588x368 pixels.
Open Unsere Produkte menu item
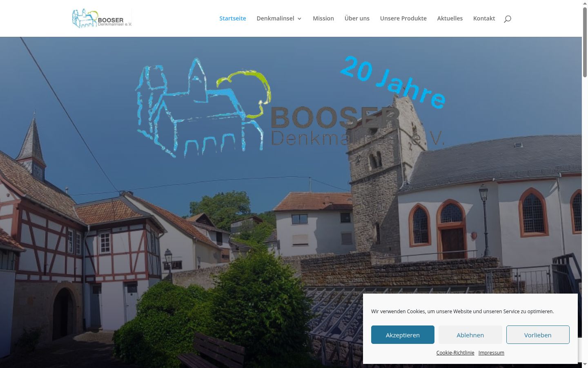pos(403,18)
